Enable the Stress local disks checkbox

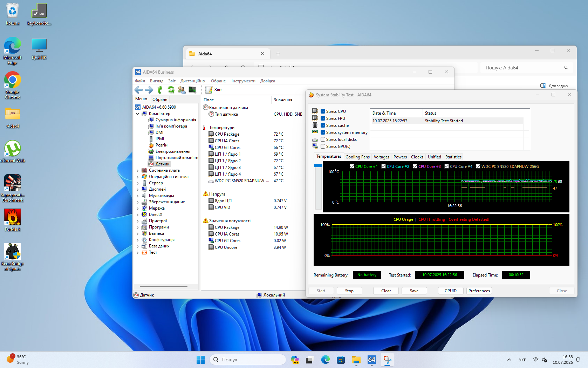point(323,139)
